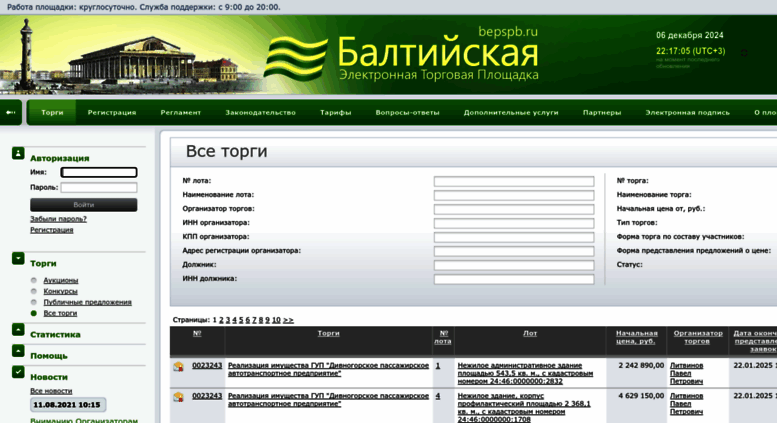
Task: Sort table by Торги column header
Action: [329, 333]
